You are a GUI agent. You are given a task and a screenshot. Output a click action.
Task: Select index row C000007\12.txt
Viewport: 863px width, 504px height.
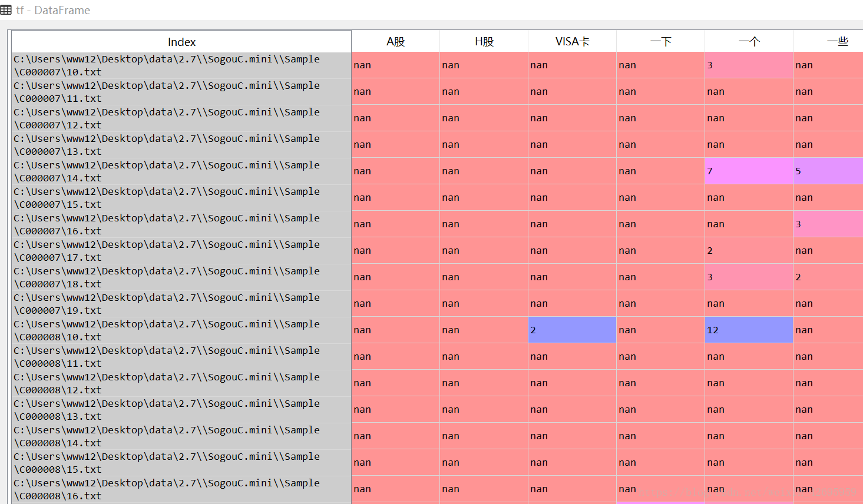[181, 118]
